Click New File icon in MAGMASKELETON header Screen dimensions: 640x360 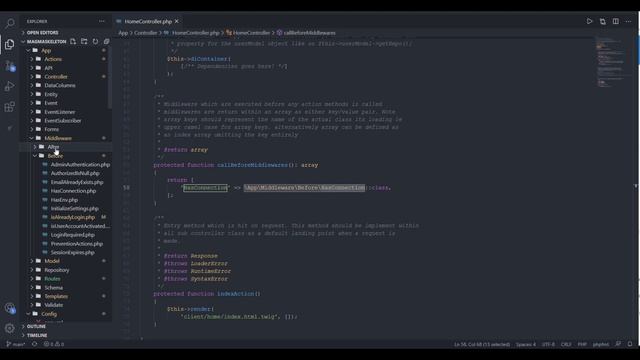pyautogui.click(x=73, y=41)
